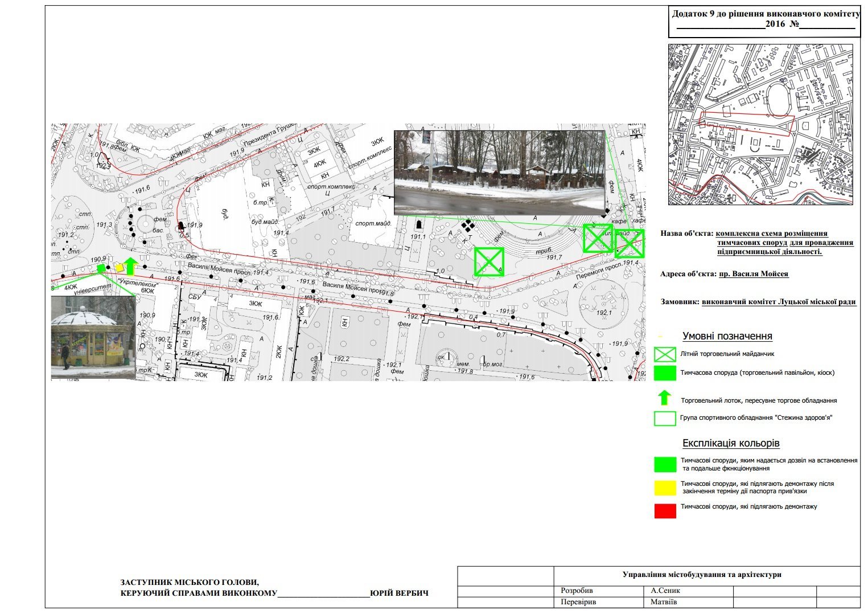Screen dimensions: 868x614
Task: Open the round kiosk photo thumbnail
Action: click(93, 337)
